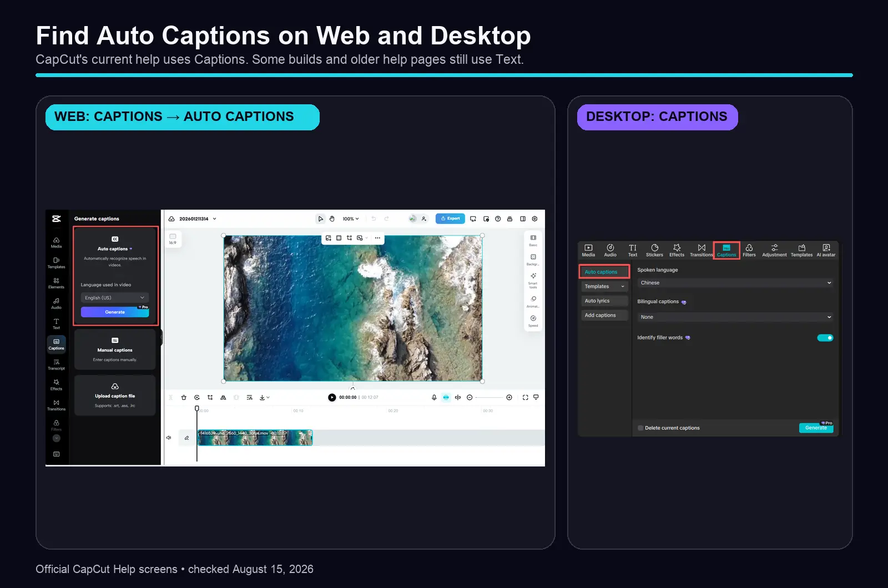Viewport: 888px width, 588px height.
Task: Open Audio in the web editor sidebar
Action: [56, 303]
